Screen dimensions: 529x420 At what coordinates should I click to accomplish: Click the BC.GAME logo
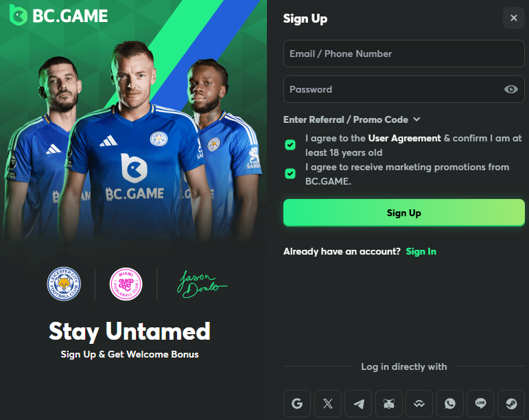58,15
